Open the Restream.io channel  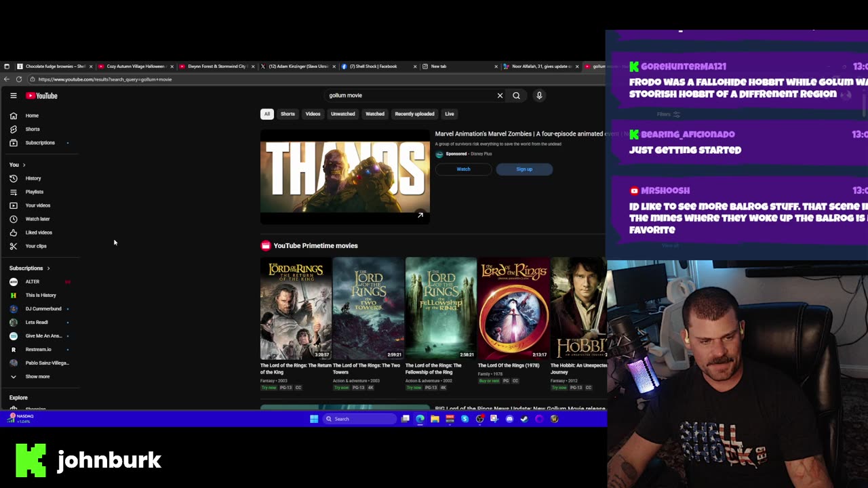pos(38,350)
